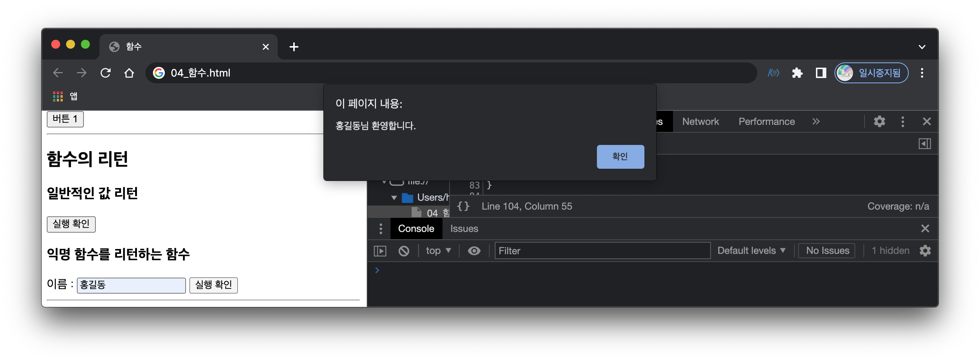Click the browser forward arrow
The width and height of the screenshot is (980, 362).
coord(81,73)
